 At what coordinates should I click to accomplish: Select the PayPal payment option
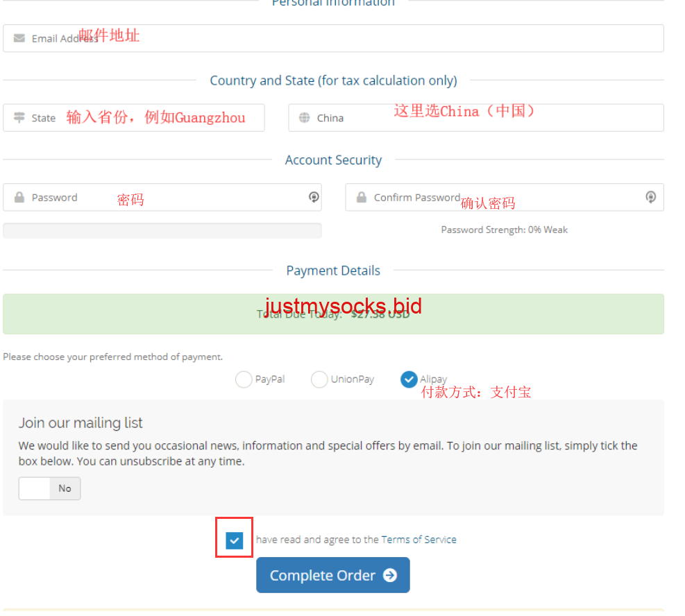[x=244, y=379]
